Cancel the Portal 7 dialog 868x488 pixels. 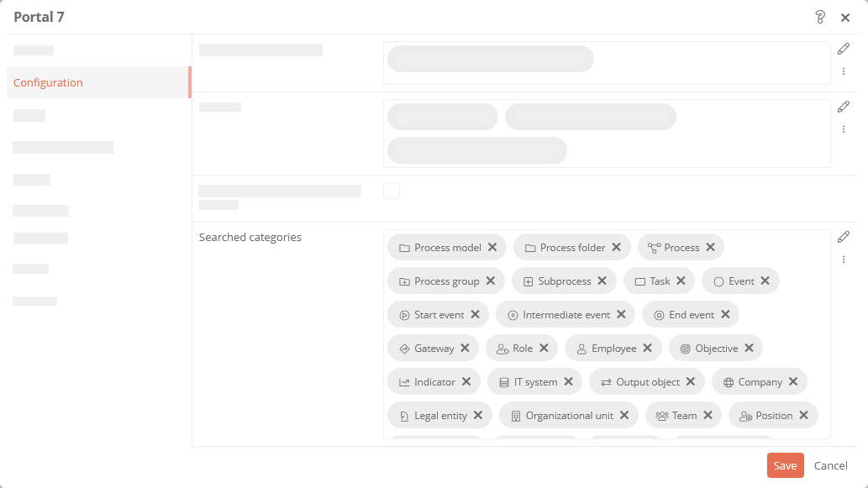(x=830, y=465)
